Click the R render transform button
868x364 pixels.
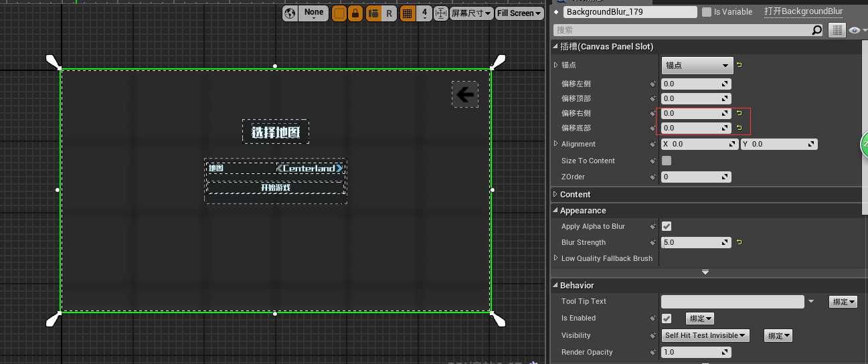[389, 13]
